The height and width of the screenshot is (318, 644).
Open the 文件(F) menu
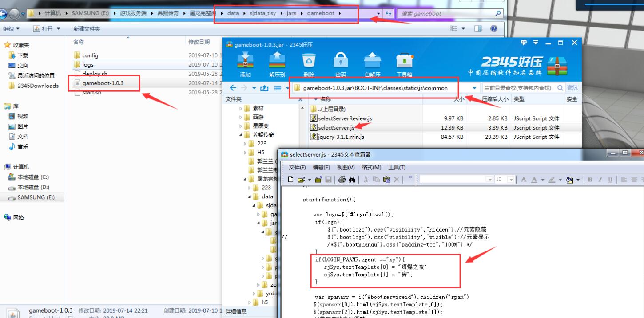[297, 167]
